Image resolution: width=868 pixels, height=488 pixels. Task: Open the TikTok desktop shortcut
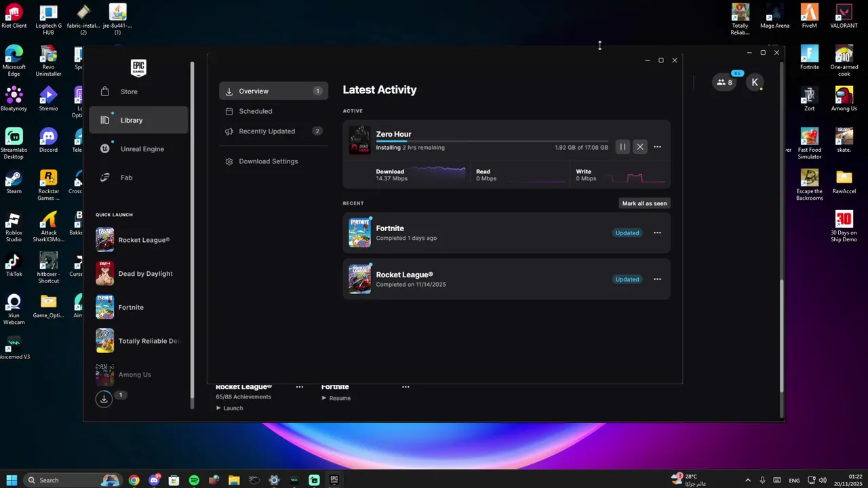14,264
